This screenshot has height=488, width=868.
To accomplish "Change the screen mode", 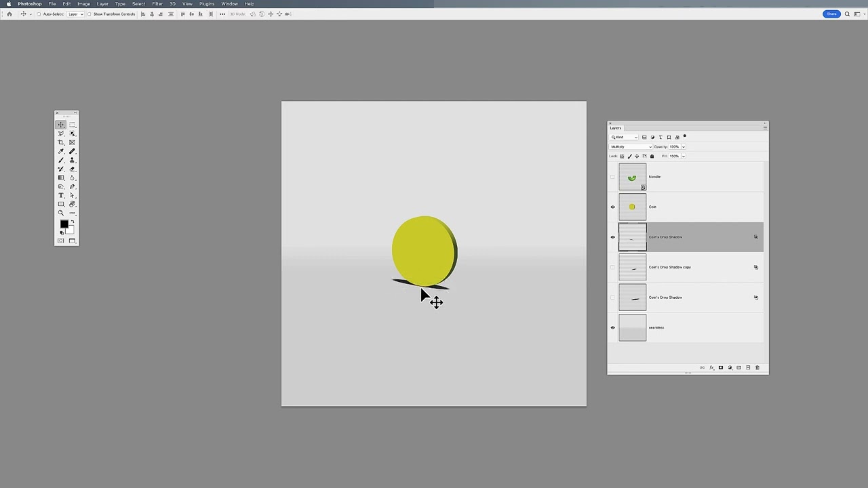I will pos(72,241).
